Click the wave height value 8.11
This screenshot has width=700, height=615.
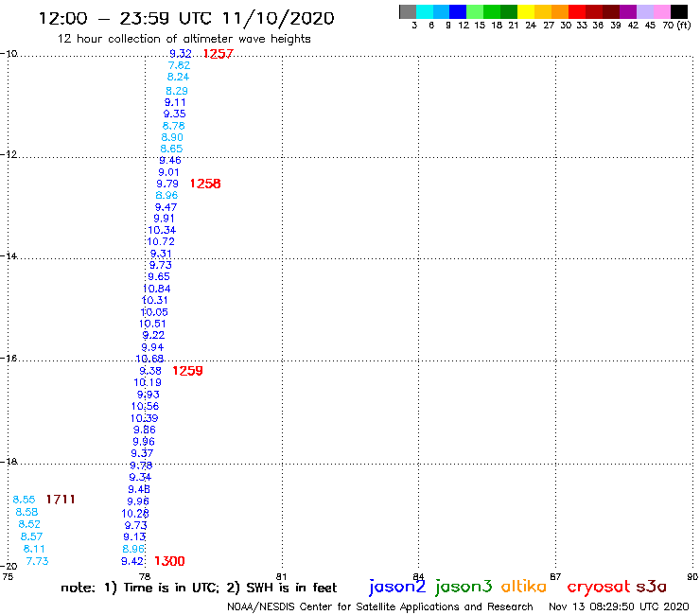point(34,549)
